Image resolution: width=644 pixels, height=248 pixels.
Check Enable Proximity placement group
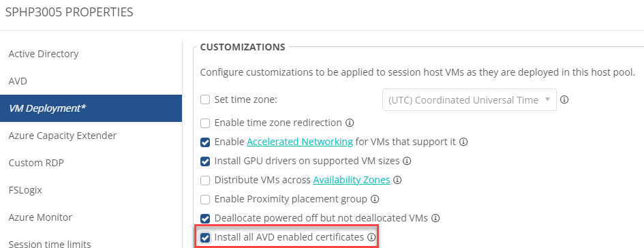205,199
